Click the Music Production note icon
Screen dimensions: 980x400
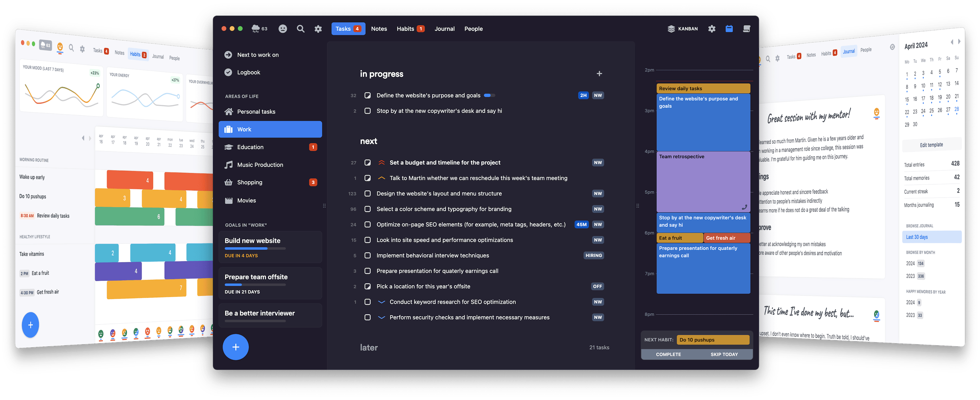(228, 165)
